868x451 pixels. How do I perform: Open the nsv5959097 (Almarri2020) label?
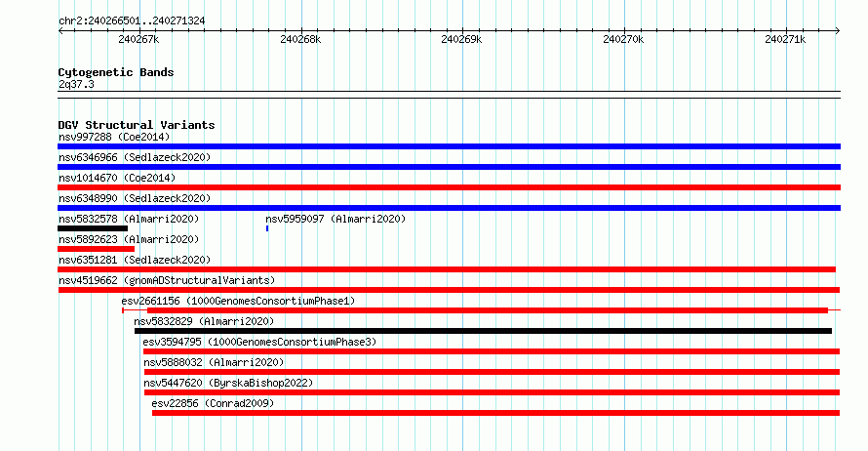click(x=335, y=219)
